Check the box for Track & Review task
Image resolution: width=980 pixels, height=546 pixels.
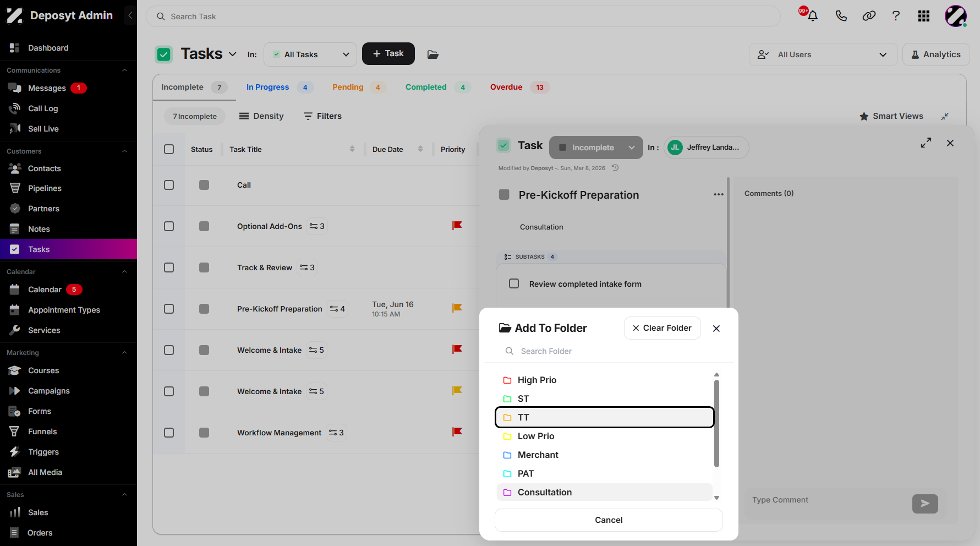click(x=169, y=267)
